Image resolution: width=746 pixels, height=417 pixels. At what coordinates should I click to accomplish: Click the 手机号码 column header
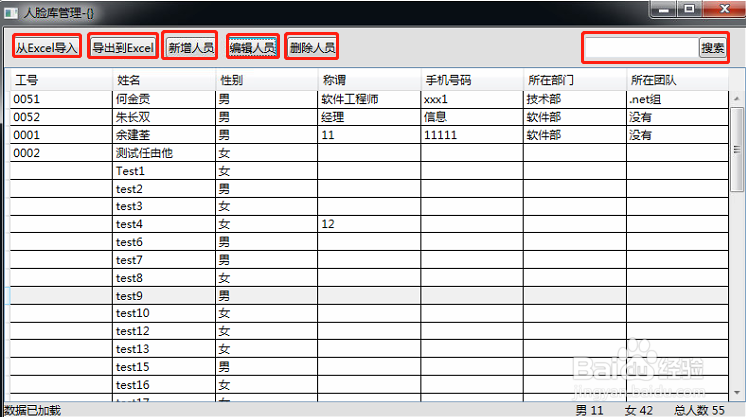[472, 80]
